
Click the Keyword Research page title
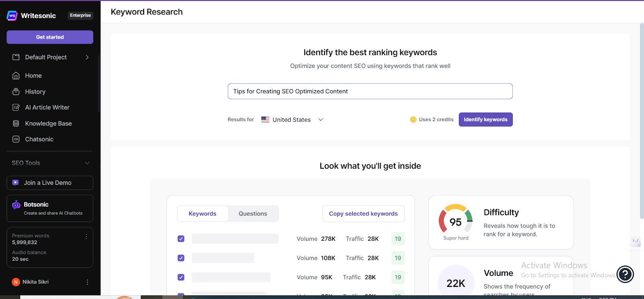point(147,12)
